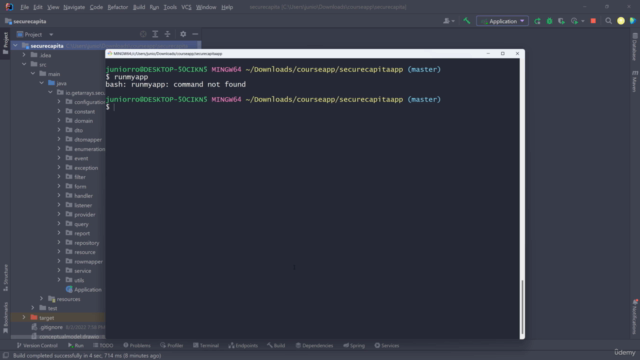The height and width of the screenshot is (360, 640).
Task: Select the rowmapper package
Action: coord(88,262)
